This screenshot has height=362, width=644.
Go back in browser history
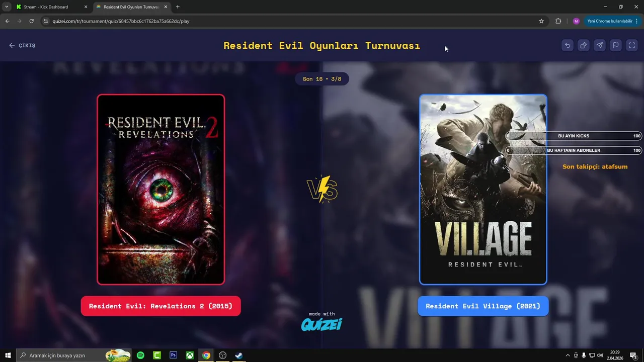[x=7, y=21]
